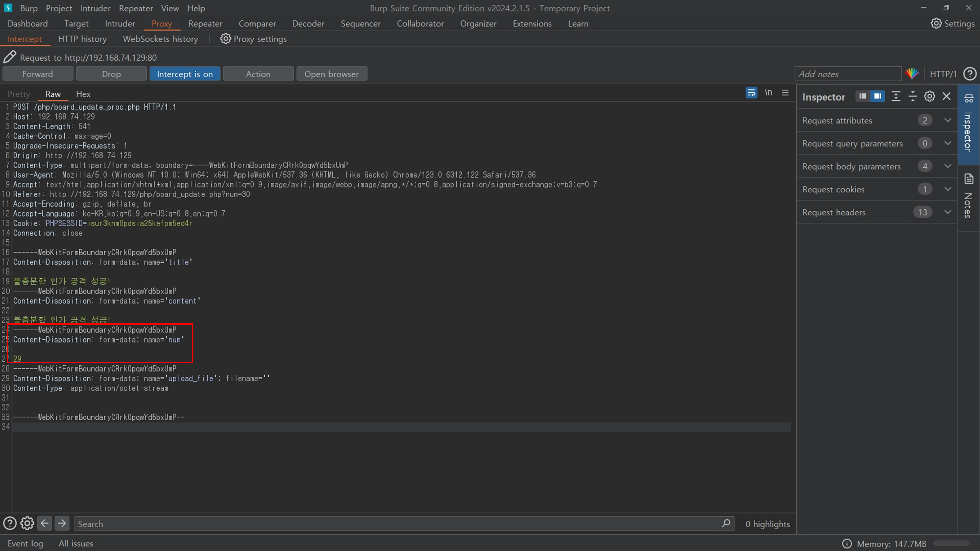Open the Help menu

pyautogui.click(x=196, y=8)
